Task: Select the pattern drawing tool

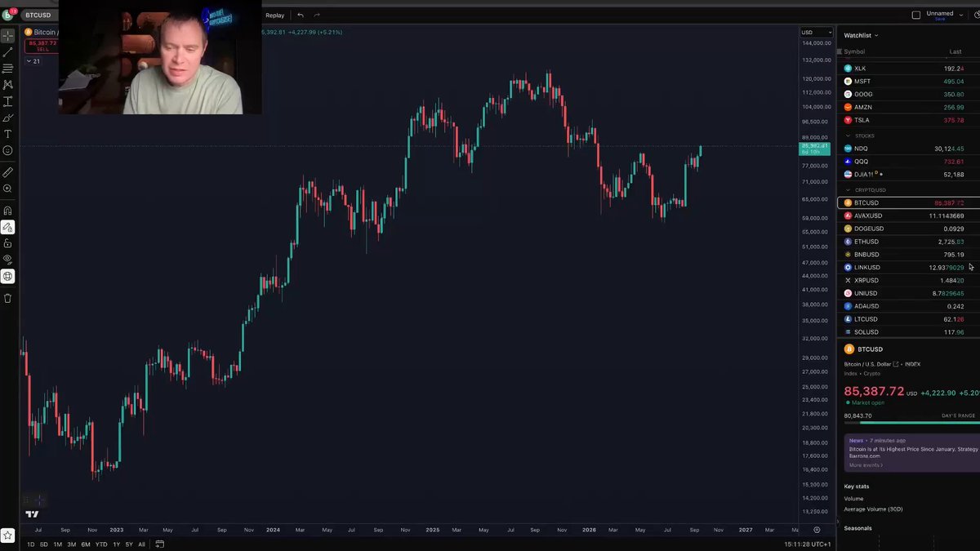Action: 8,85
